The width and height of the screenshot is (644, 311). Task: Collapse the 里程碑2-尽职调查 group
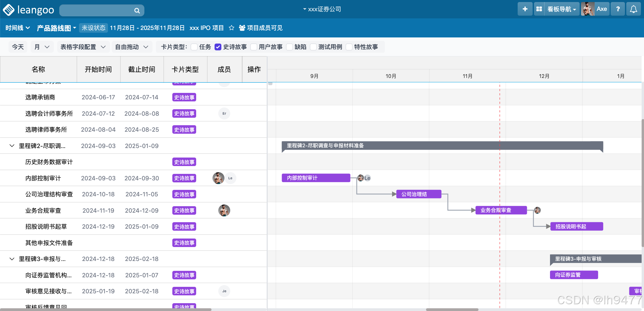click(x=12, y=146)
